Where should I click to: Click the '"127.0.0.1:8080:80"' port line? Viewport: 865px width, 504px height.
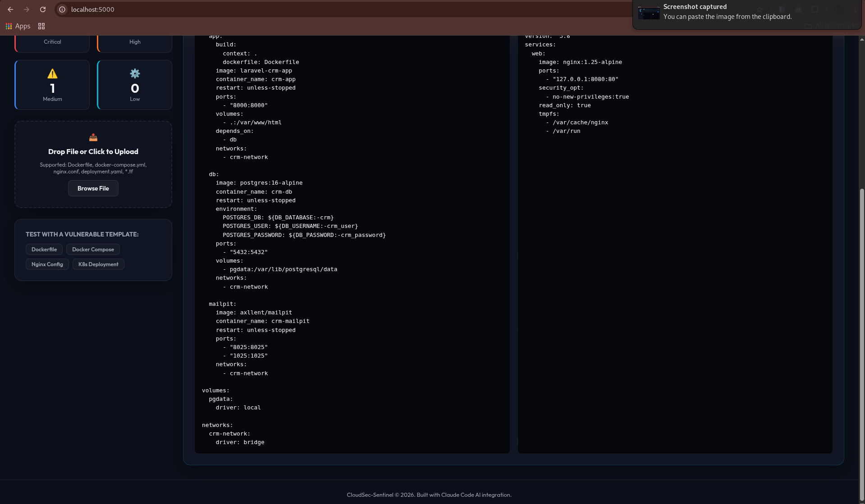click(x=582, y=79)
